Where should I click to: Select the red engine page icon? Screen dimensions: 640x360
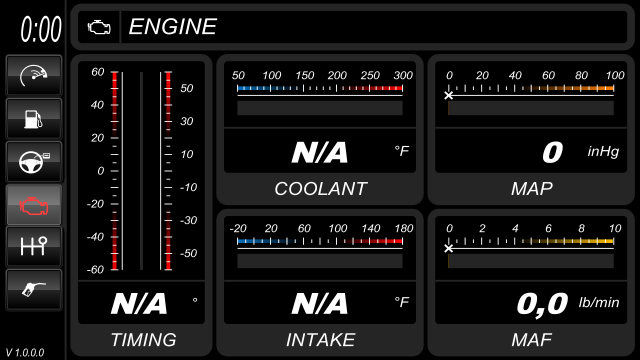(34, 204)
